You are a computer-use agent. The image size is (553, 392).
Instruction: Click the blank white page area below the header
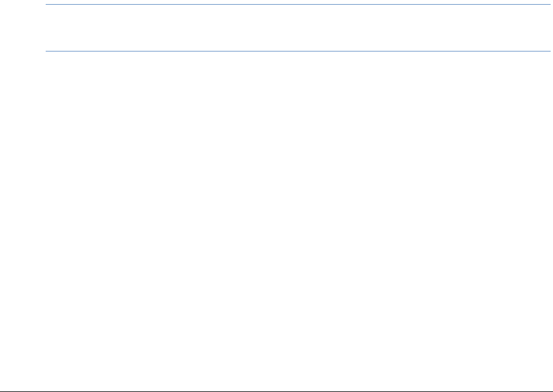276,216
